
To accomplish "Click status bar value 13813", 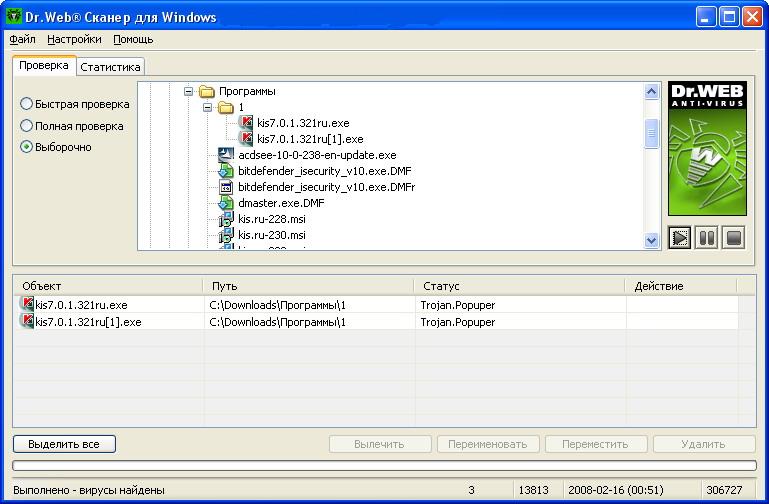I will click(x=534, y=490).
